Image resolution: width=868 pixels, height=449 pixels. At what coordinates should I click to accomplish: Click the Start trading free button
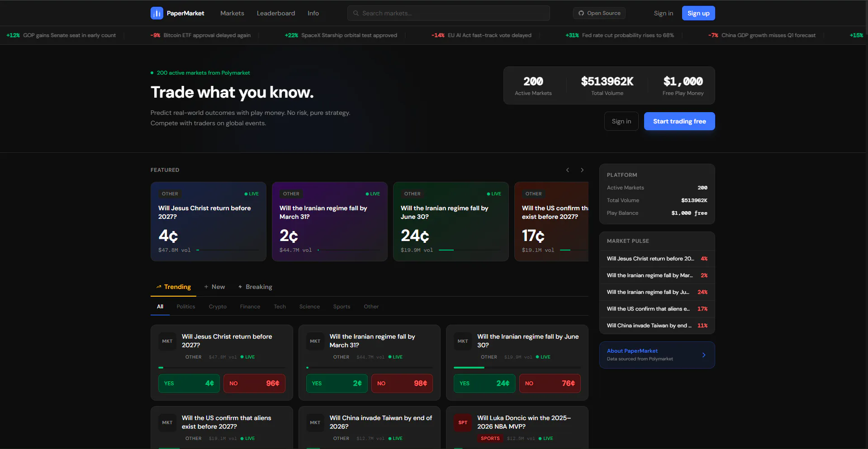(679, 121)
